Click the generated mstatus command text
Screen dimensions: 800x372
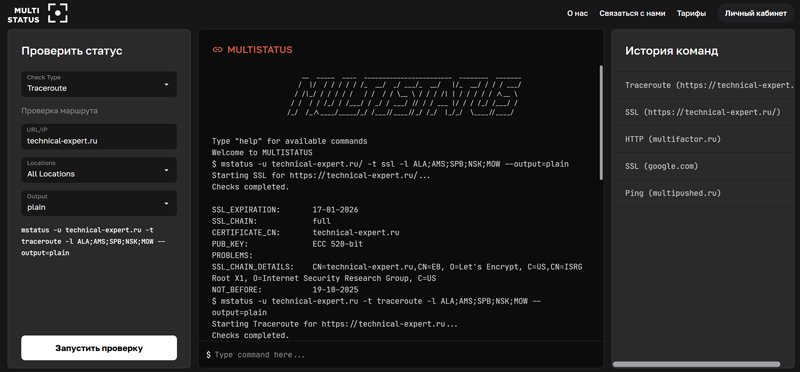click(x=93, y=241)
